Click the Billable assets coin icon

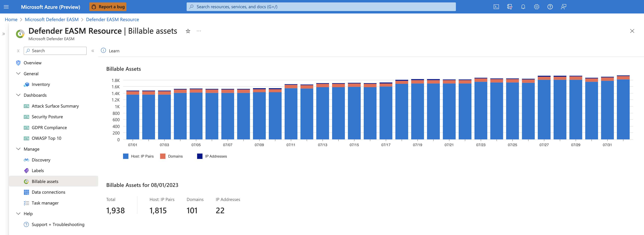tap(26, 181)
